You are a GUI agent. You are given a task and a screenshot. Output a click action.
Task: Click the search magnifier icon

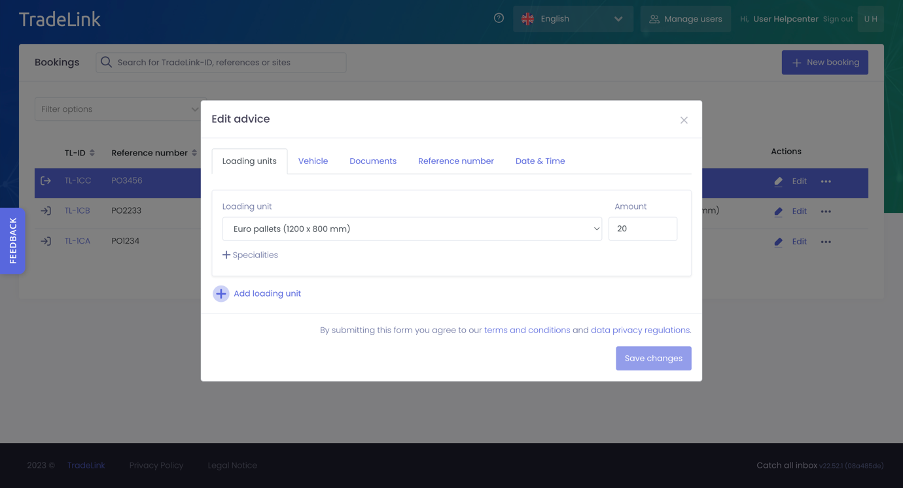[x=106, y=62]
